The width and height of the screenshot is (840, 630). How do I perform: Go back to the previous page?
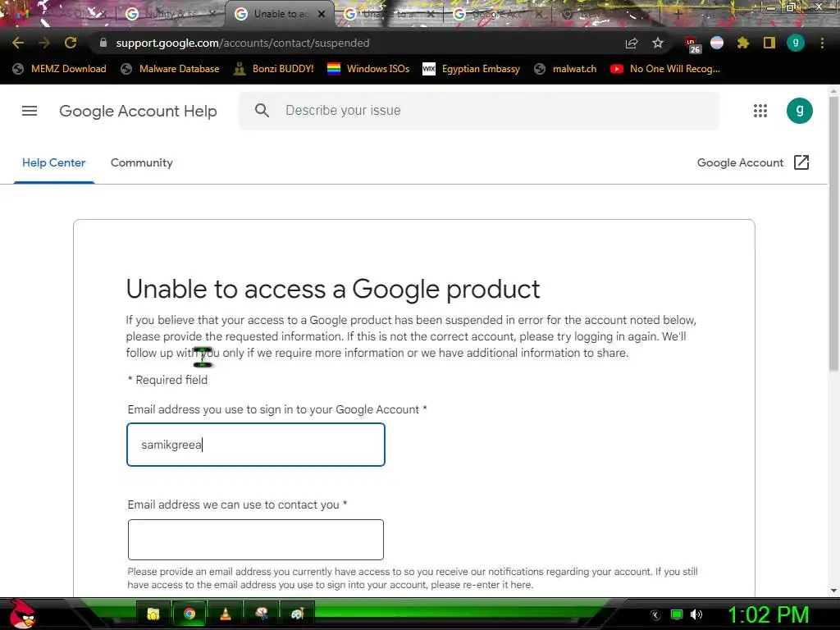click(x=18, y=43)
